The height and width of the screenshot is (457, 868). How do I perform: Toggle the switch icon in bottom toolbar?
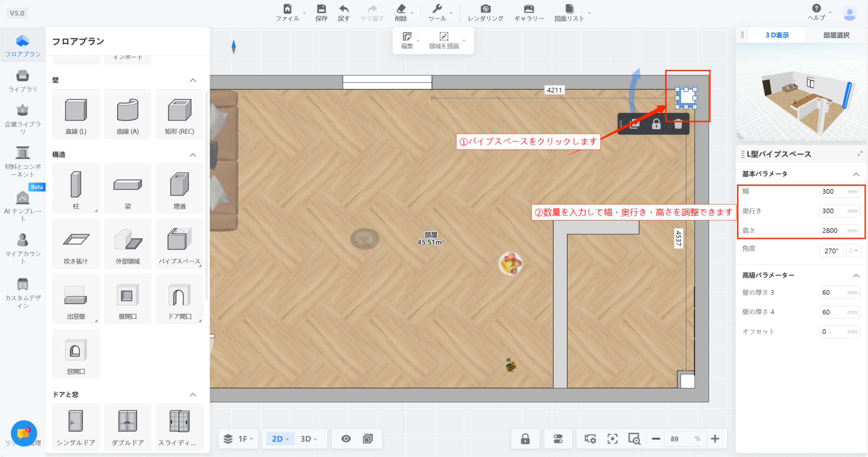pos(558,439)
